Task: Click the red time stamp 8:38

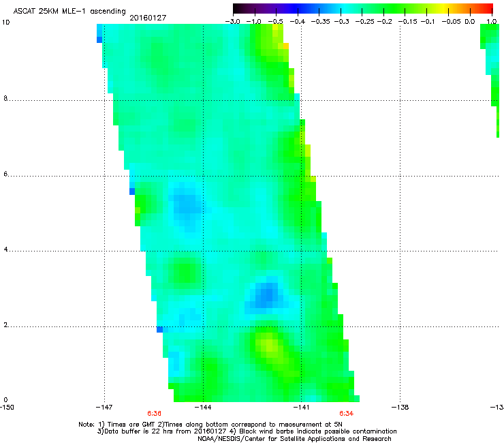Action: [x=155, y=414]
